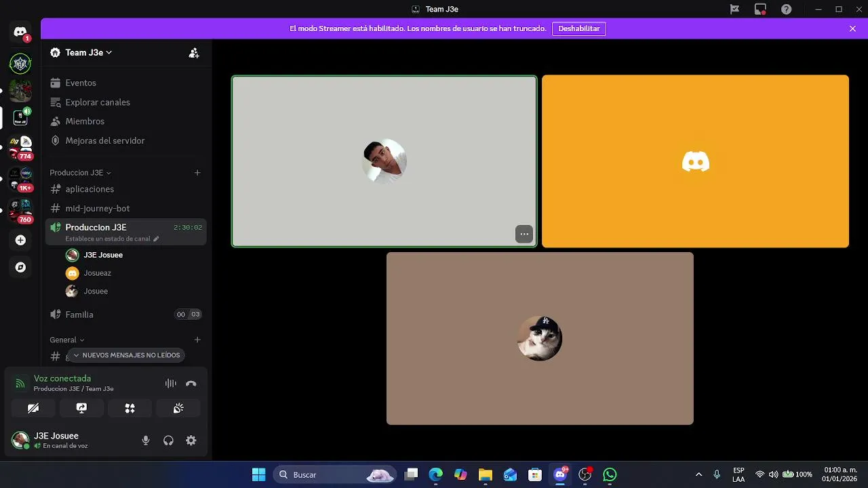This screenshot has height=488, width=868.
Task: Click the 2:30:02 call timer
Action: click(x=188, y=228)
